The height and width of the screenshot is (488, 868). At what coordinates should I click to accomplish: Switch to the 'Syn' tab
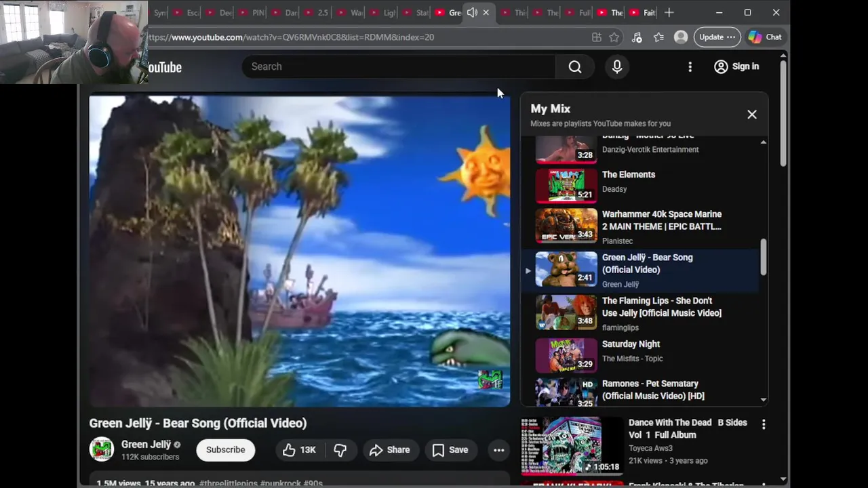coord(157,12)
